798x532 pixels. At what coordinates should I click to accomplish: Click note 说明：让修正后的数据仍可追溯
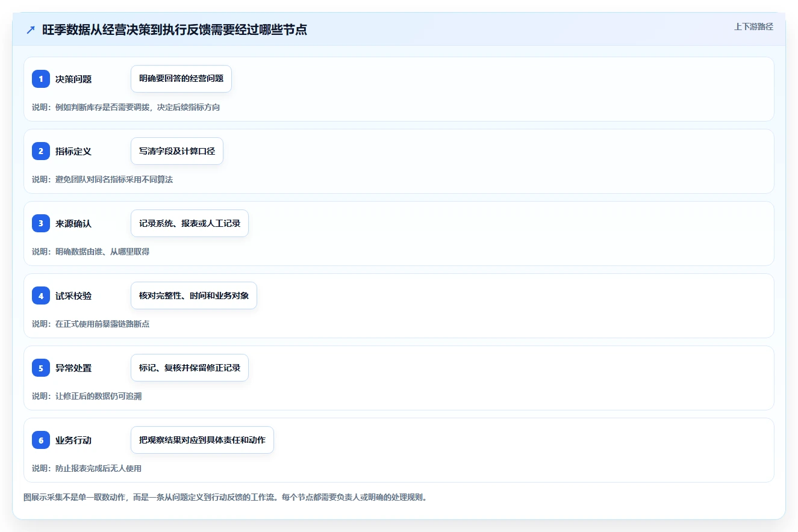click(87, 396)
